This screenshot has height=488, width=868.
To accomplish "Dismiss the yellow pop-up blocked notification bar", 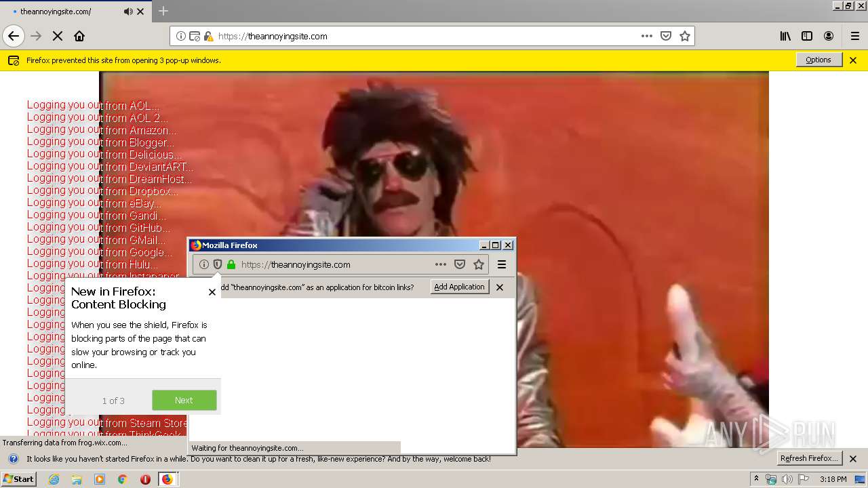I will (x=853, y=60).
